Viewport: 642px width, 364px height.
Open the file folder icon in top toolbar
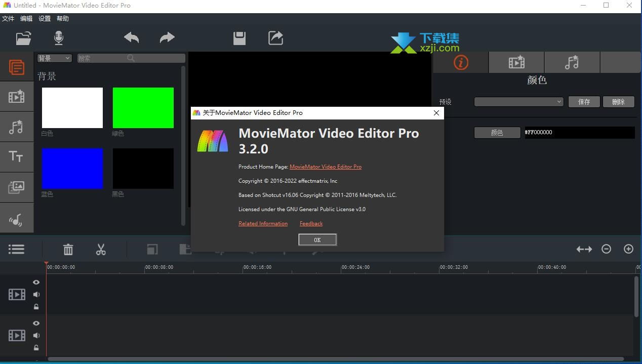tap(23, 38)
